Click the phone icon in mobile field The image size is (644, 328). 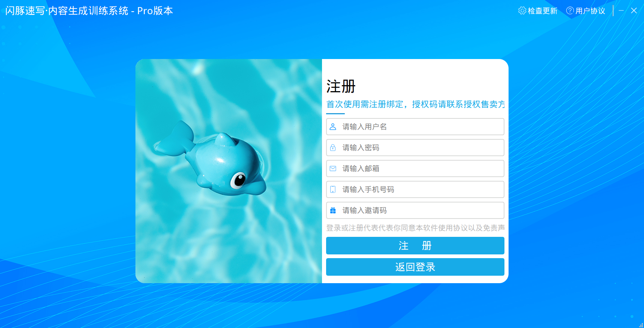[333, 189]
